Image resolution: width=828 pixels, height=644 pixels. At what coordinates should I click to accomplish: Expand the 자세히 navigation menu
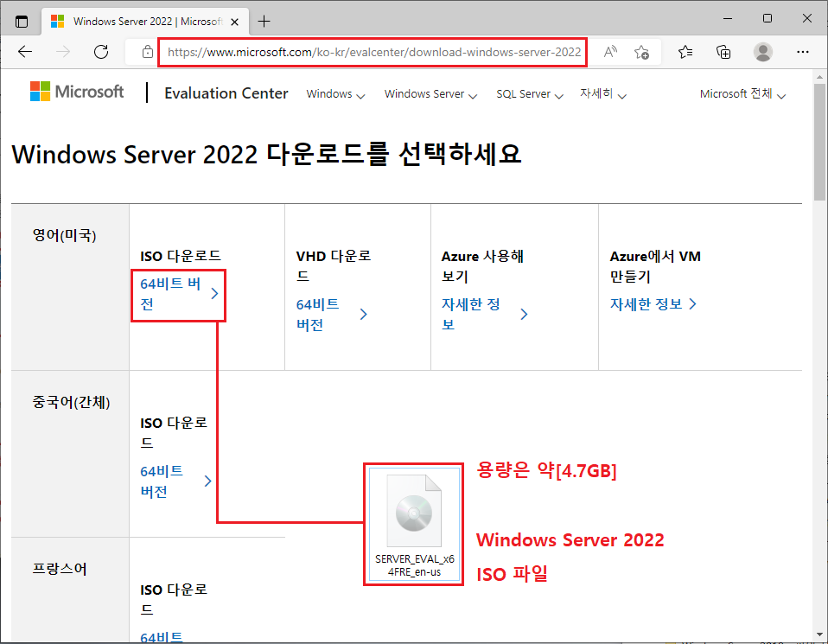(x=602, y=94)
